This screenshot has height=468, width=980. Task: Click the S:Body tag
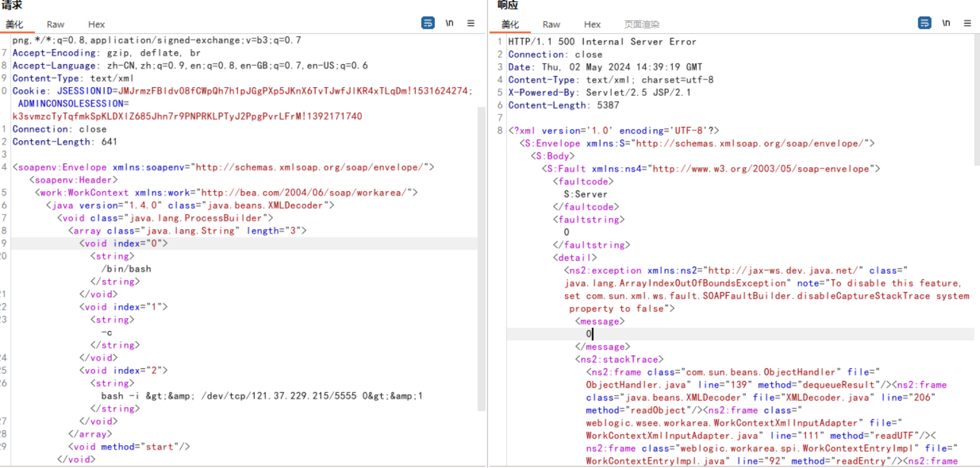[x=552, y=156]
